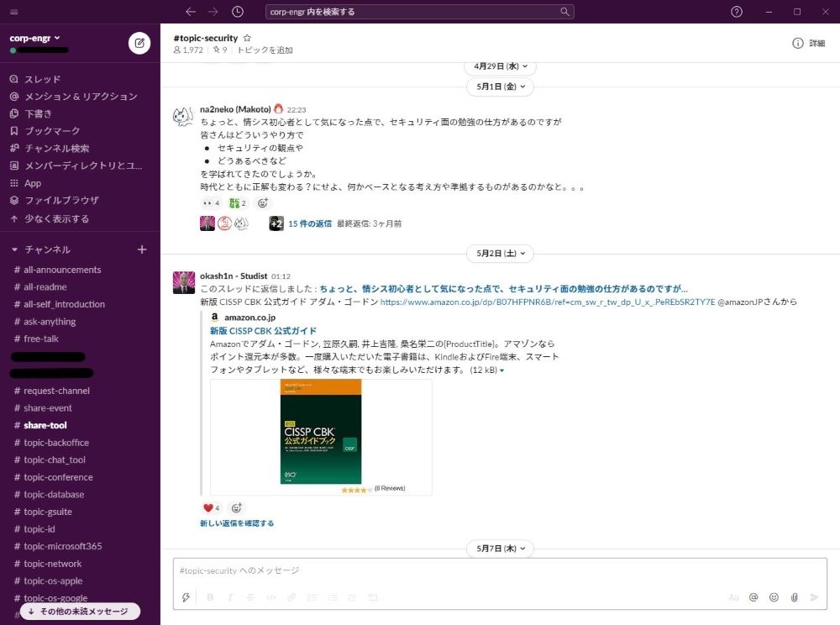Viewport: 840px width, 625px height.
Task: Open the corp-engr workspace menu
Action: tap(32, 37)
